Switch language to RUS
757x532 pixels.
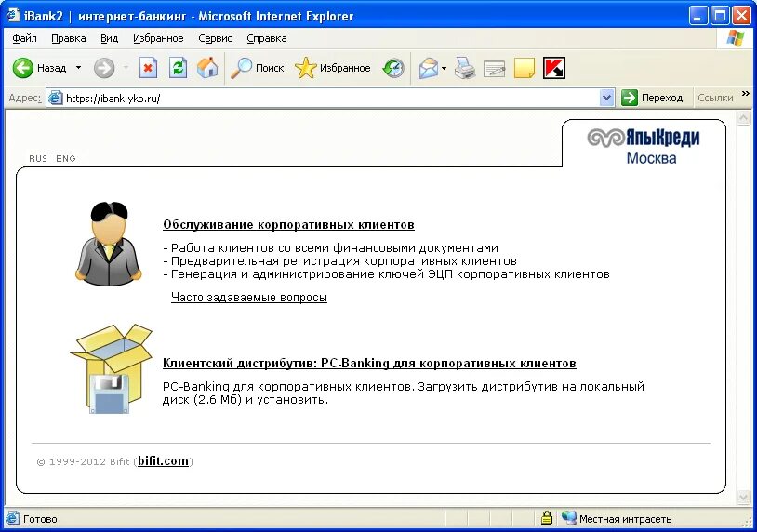tap(38, 159)
